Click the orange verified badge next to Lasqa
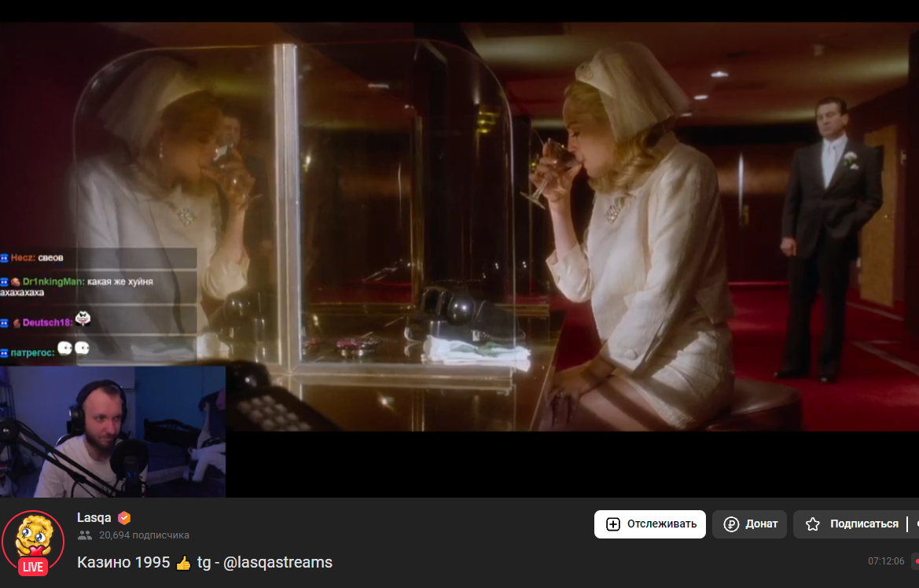Screen dimensions: 919x588 [123, 518]
